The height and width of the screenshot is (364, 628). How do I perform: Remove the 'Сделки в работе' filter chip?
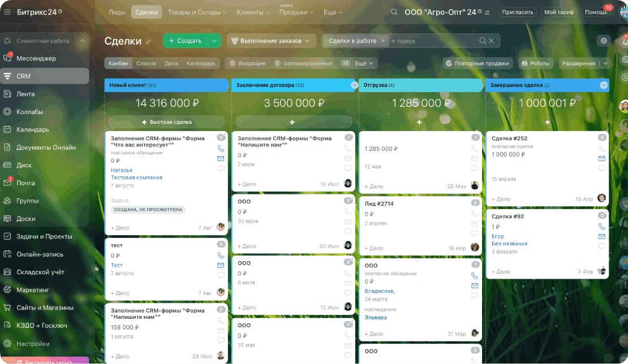[x=383, y=41]
